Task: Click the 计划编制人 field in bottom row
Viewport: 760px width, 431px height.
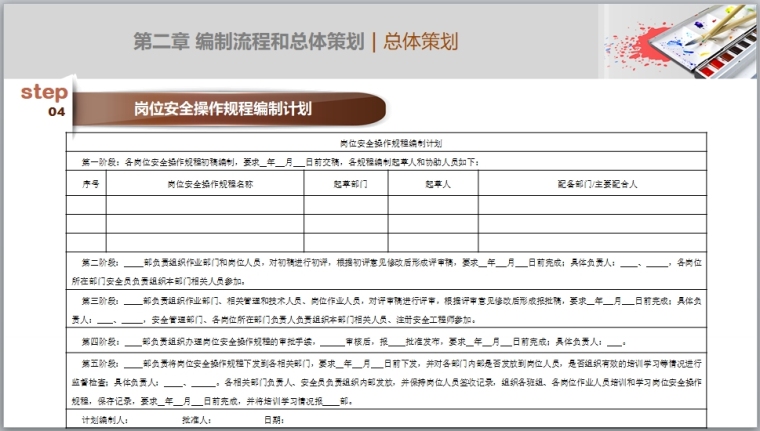Action: point(106,420)
